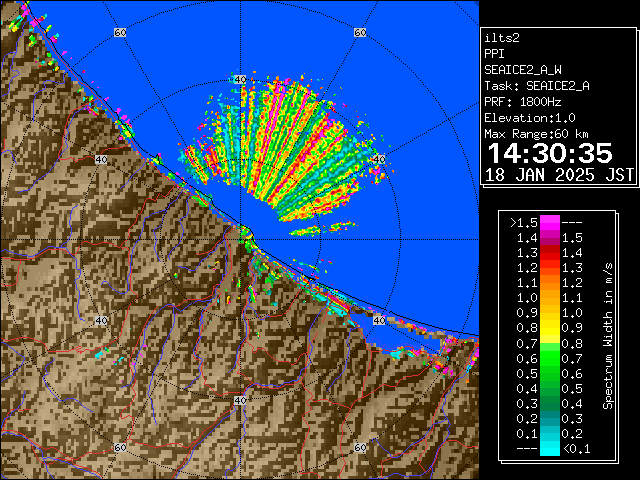640x480 pixels.
Task: Click the vertical 'Spectrum Width in m/s' label
Action: coord(608,336)
